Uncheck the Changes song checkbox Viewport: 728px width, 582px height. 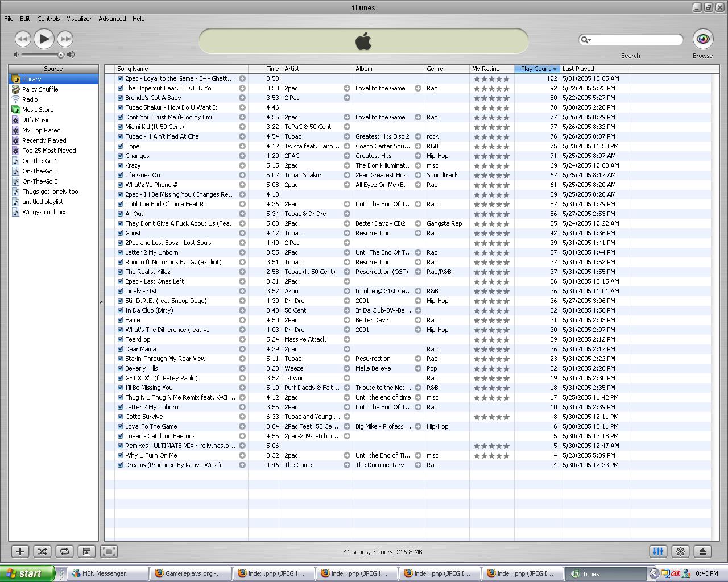120,156
